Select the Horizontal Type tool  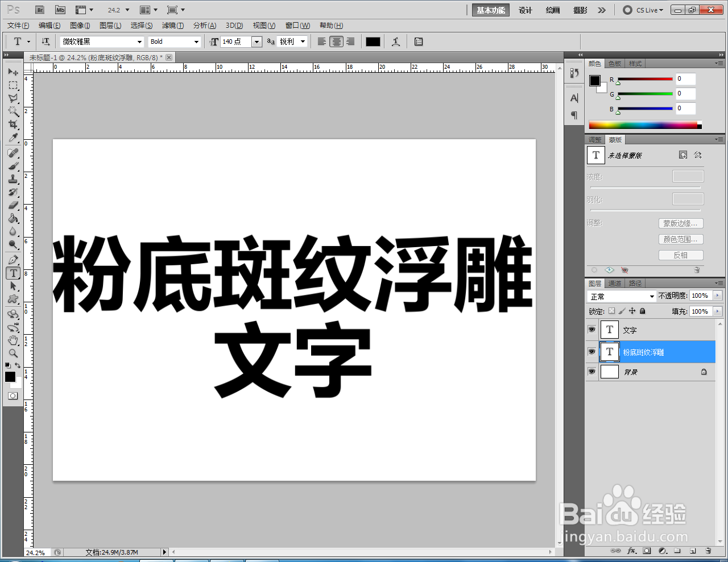(13, 273)
